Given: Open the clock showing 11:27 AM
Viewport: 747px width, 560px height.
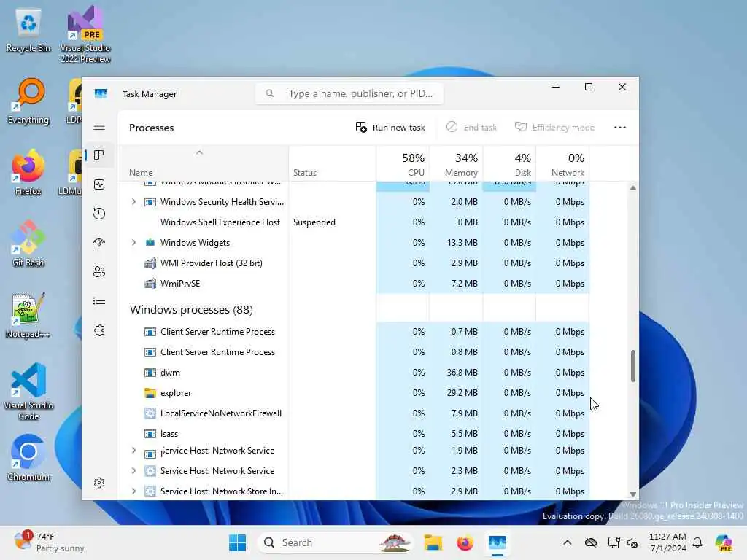Looking at the screenshot, I should [x=667, y=542].
